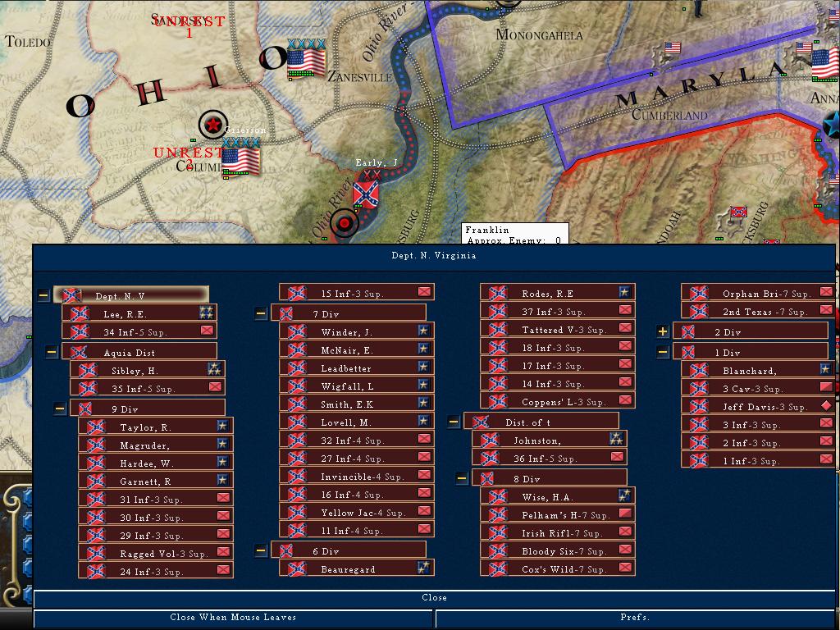Select Lovell, M. general row
This screenshot has height=630, width=840.
pos(356,422)
